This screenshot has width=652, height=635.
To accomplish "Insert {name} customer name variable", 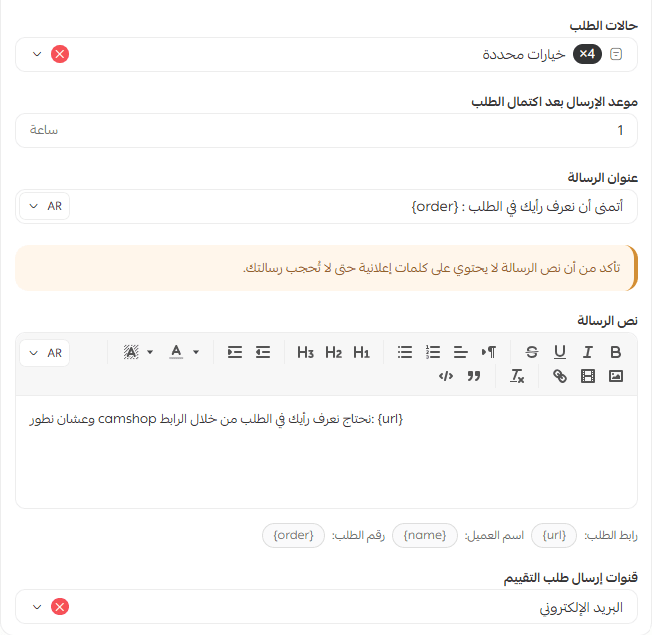I will coord(425,535).
